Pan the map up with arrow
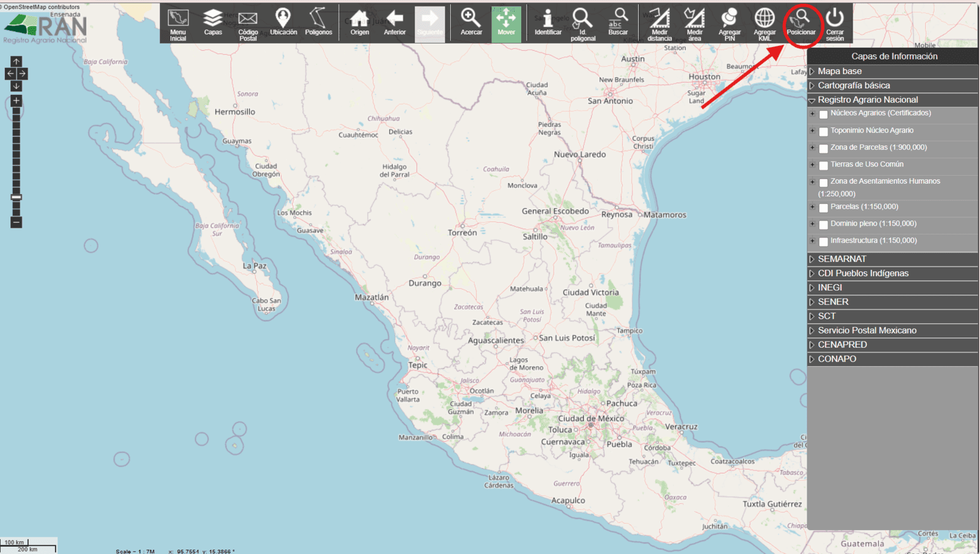The width and height of the screenshot is (980, 554). 17,62
